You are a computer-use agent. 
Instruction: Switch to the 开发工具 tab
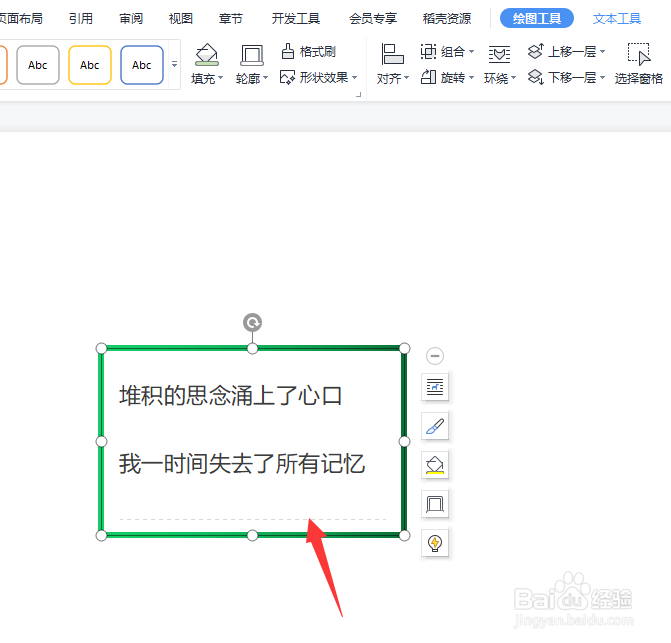296,18
